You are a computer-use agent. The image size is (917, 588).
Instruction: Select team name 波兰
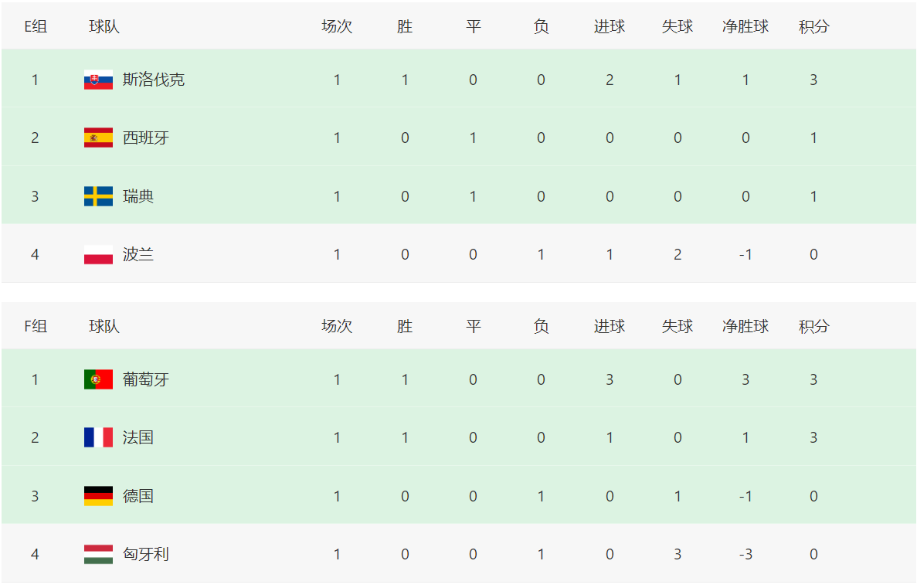click(138, 254)
